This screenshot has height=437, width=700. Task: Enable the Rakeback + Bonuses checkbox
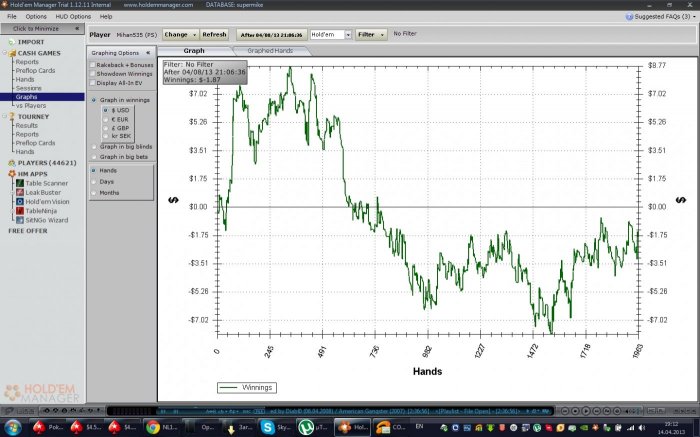click(x=93, y=64)
